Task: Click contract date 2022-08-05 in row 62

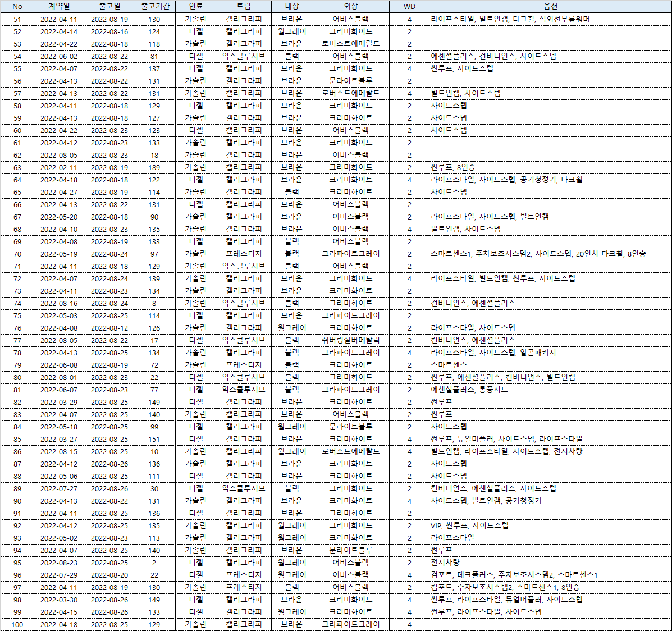Action: click(x=59, y=155)
